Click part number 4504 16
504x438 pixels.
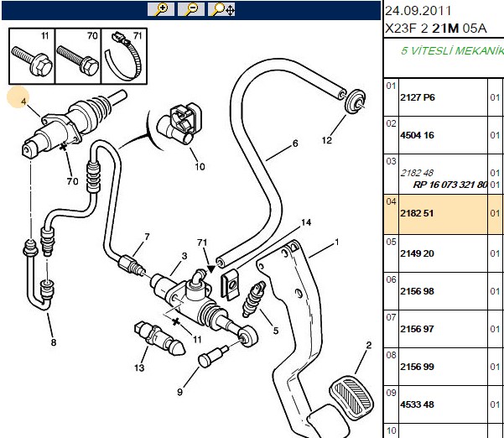point(417,135)
